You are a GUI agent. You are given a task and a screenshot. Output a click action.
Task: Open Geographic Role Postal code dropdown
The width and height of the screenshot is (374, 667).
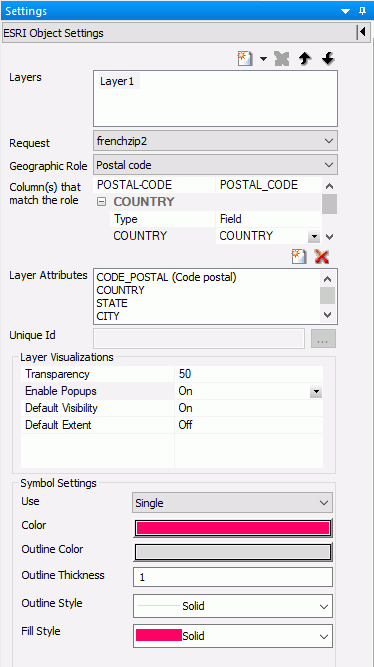pyautogui.click(x=215, y=165)
